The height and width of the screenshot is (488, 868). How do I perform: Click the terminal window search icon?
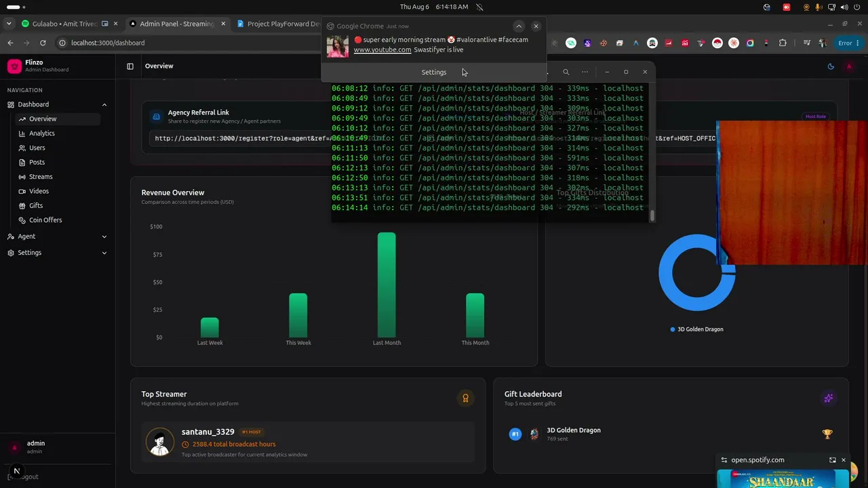(x=566, y=72)
